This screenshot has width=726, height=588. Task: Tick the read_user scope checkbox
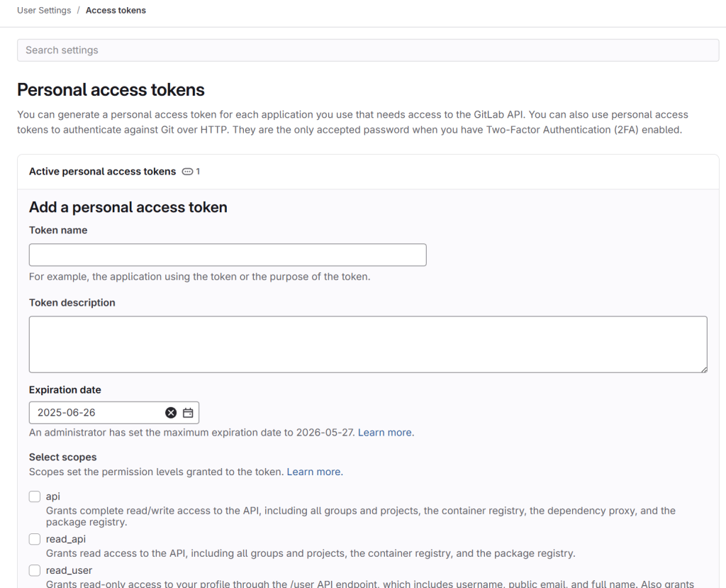pos(35,570)
